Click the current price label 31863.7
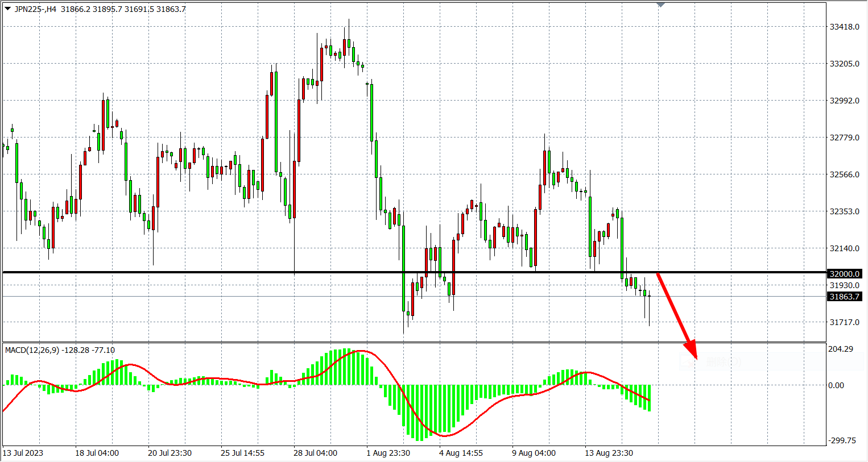The height and width of the screenshot is (462, 868). (844, 297)
